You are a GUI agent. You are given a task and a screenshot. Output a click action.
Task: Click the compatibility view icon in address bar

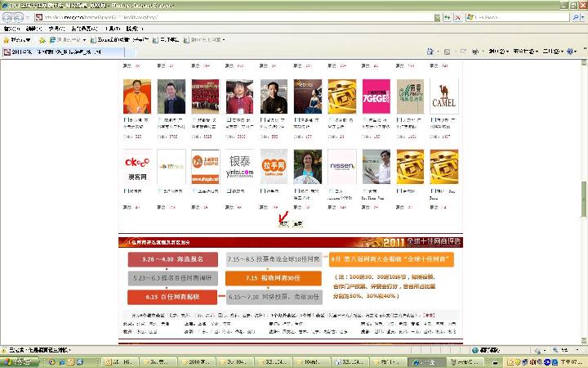click(x=437, y=17)
